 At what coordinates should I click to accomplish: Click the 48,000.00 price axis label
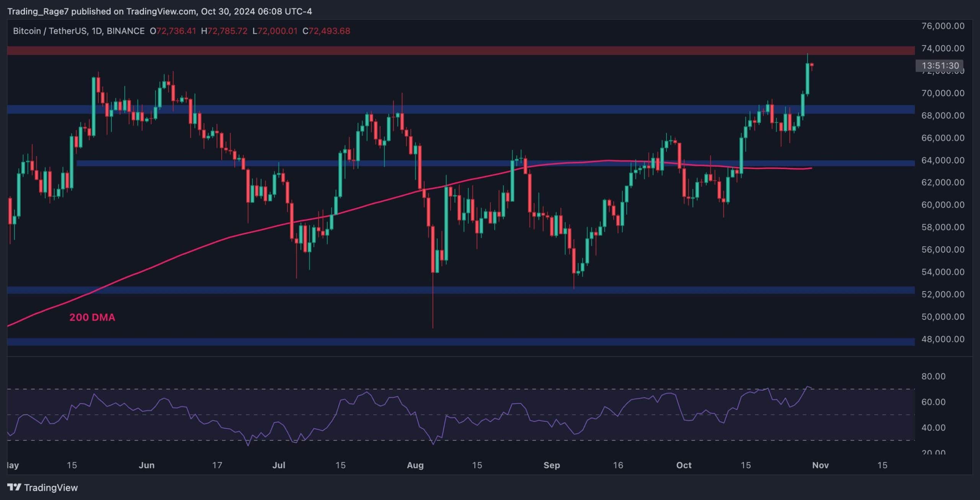(x=942, y=339)
